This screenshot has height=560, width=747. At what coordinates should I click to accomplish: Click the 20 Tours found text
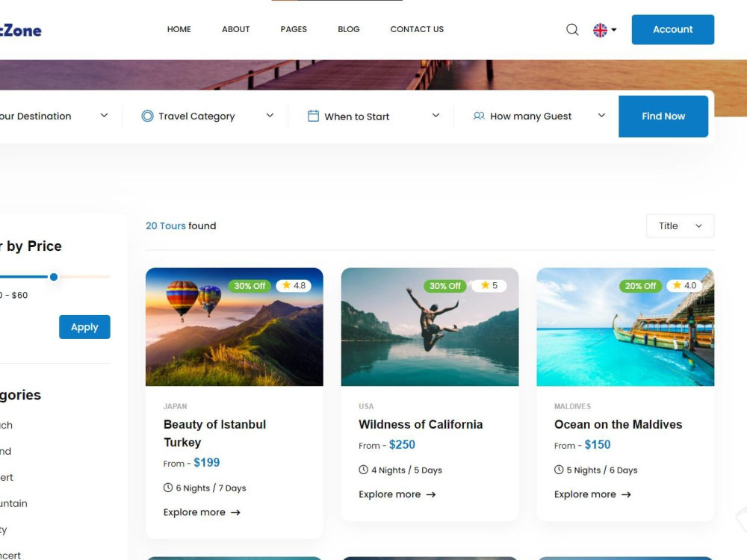[181, 225]
